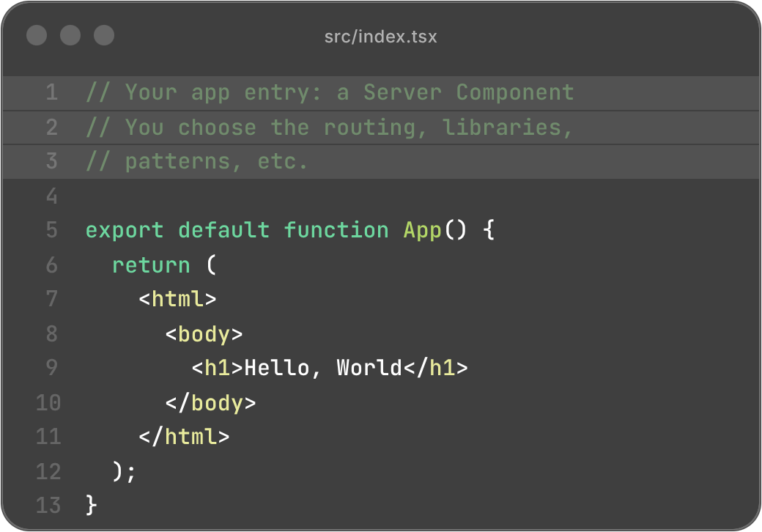Click the first gray window dot

(37, 35)
